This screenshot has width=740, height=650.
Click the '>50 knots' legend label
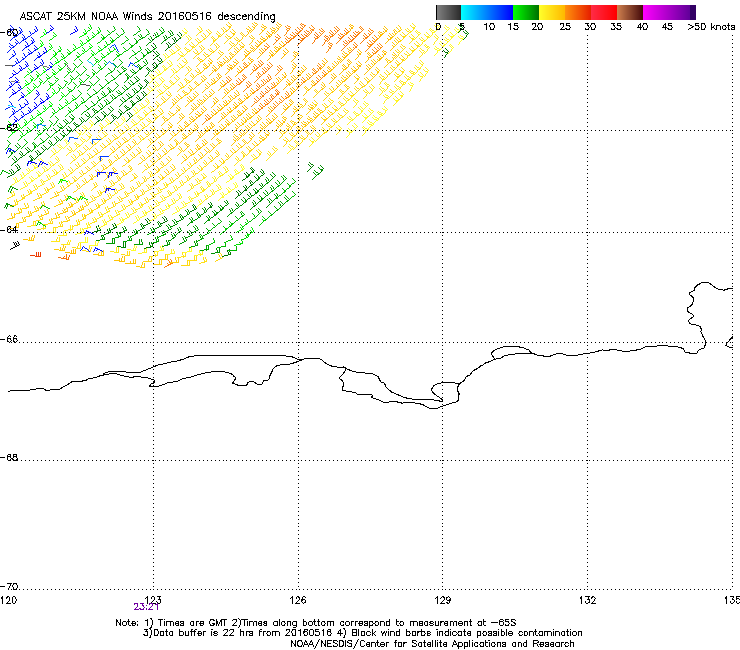point(711,27)
